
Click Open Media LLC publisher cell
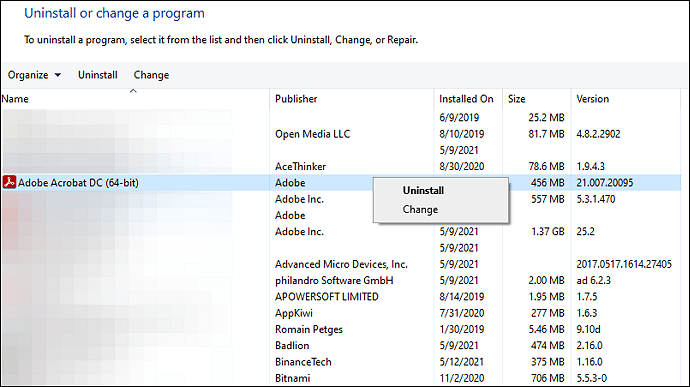pyautogui.click(x=312, y=134)
